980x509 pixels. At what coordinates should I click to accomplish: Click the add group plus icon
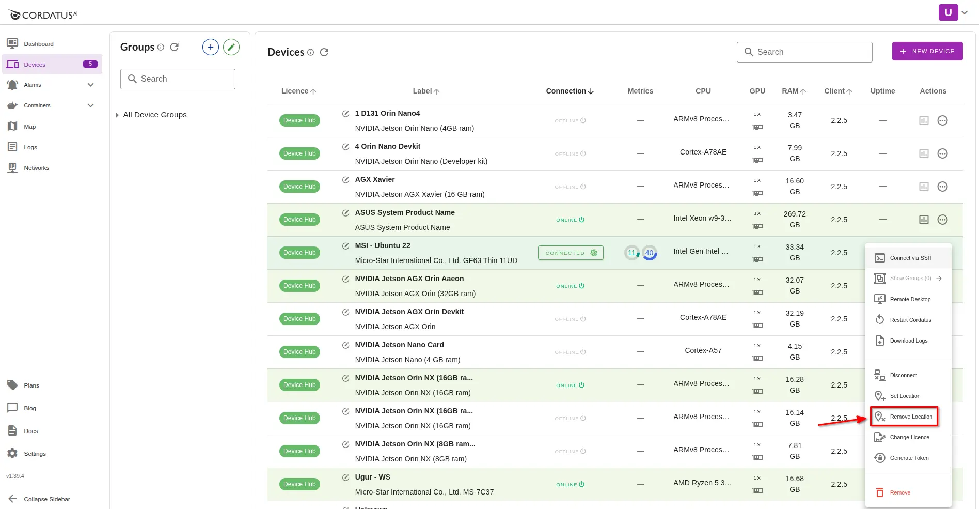tap(210, 47)
